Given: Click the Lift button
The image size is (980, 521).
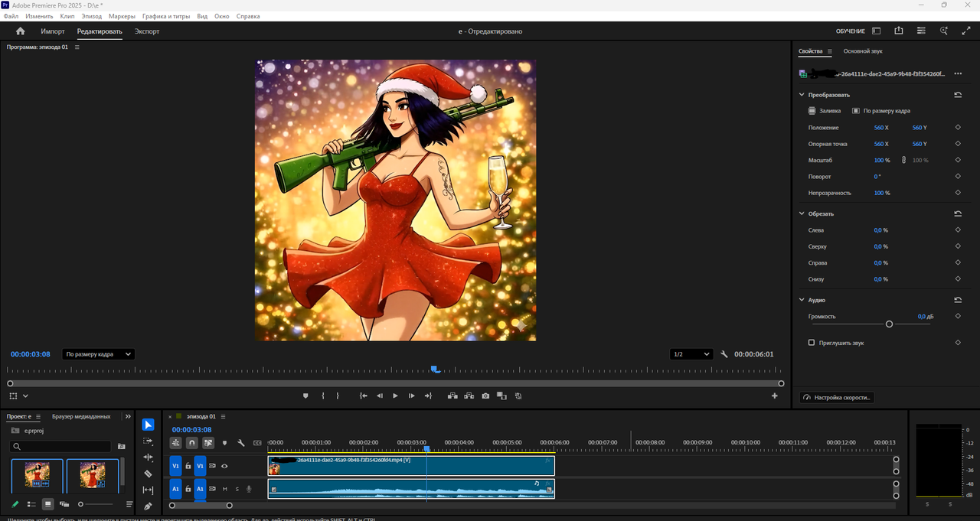Looking at the screenshot, I should 452,396.
